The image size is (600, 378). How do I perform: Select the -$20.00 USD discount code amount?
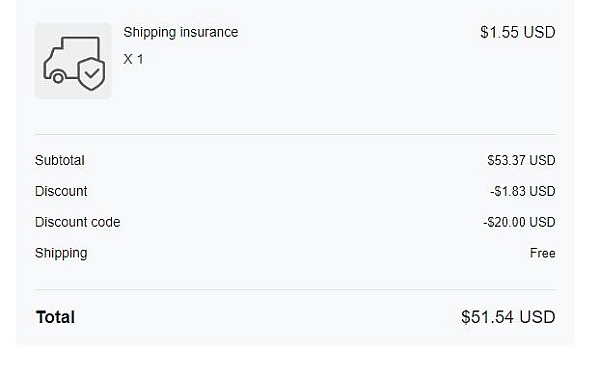click(x=519, y=222)
